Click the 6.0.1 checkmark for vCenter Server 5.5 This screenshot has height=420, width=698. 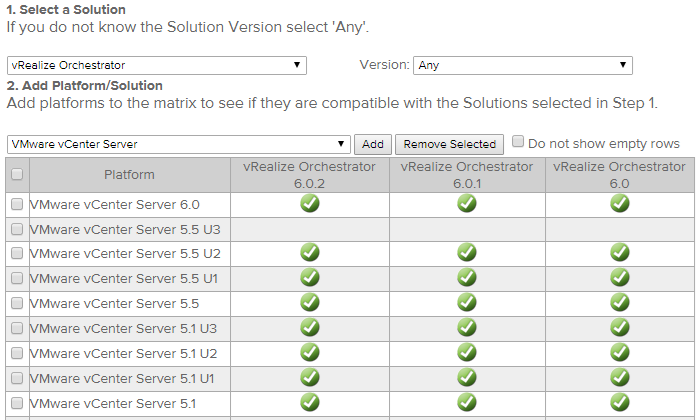click(x=467, y=302)
